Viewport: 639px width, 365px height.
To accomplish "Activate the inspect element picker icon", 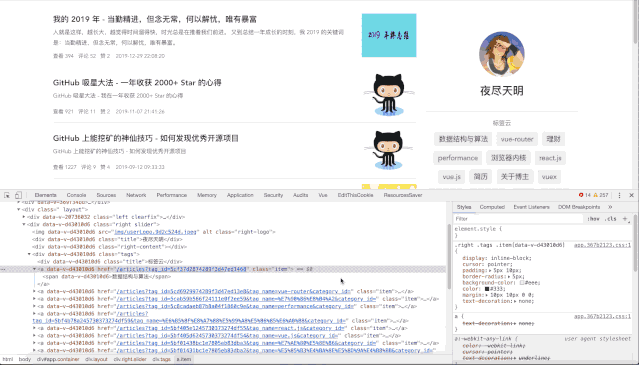I will [x=7, y=196].
